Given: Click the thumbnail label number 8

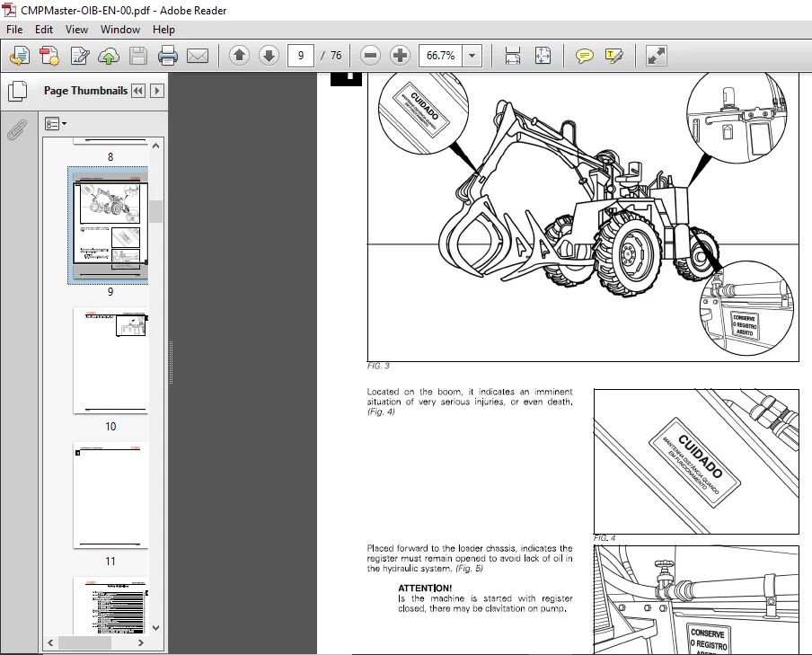Looking at the screenshot, I should [x=110, y=157].
